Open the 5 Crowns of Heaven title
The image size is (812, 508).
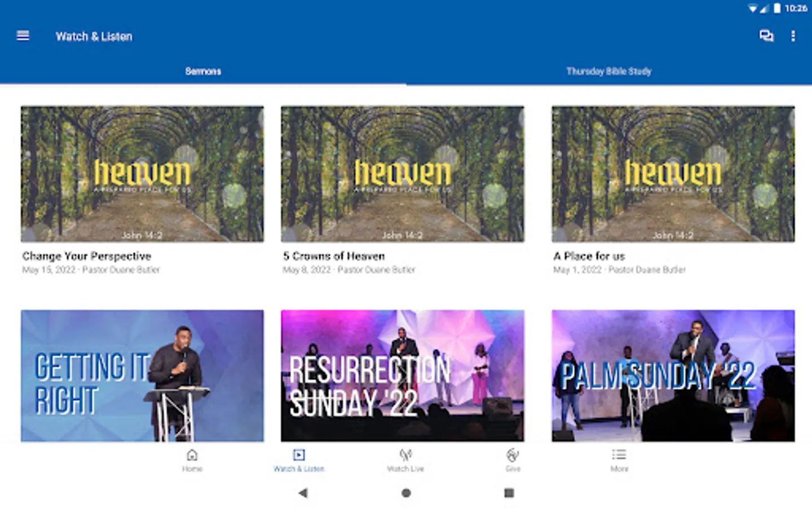(x=334, y=256)
